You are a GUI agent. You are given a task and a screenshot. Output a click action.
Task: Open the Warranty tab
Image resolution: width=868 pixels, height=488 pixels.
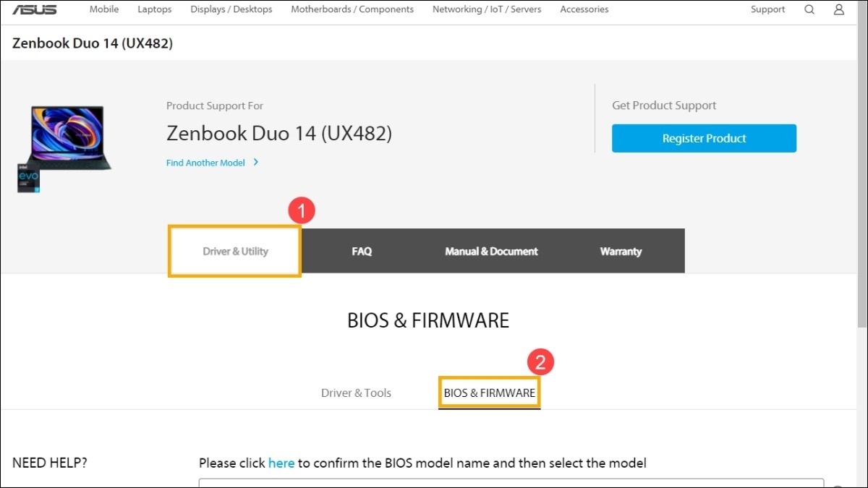pyautogui.click(x=621, y=251)
